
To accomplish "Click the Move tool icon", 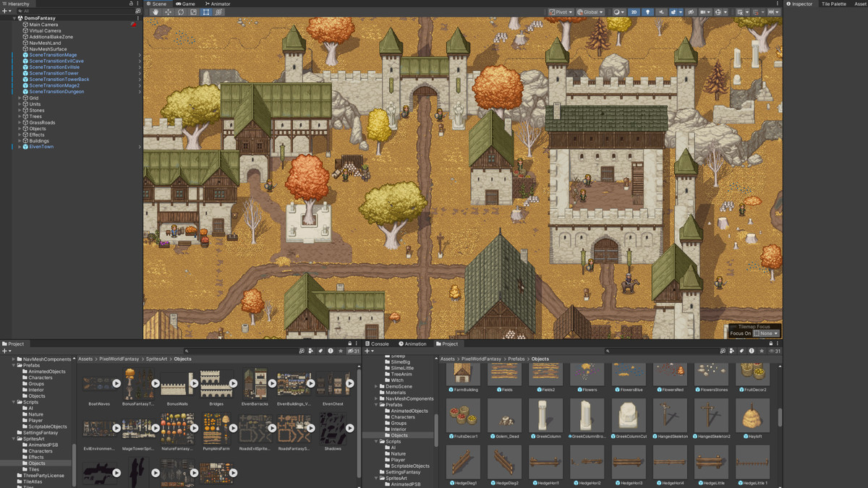I will click(x=168, y=12).
